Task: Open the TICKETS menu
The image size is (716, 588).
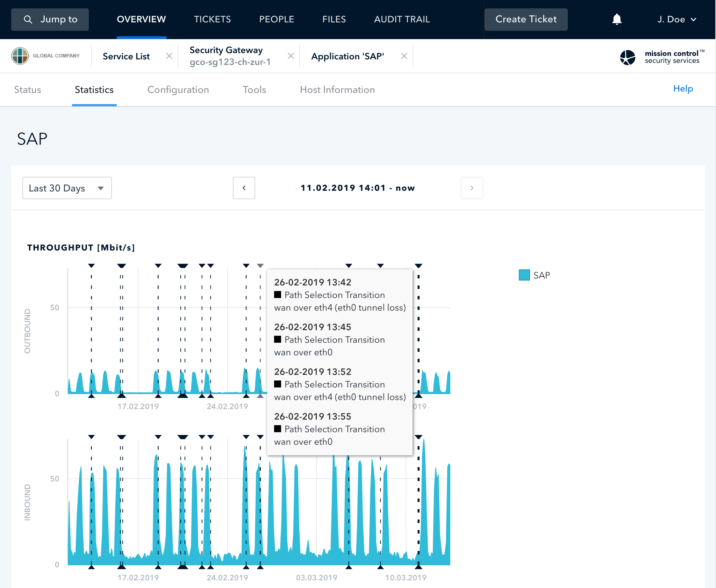Action: point(213,19)
